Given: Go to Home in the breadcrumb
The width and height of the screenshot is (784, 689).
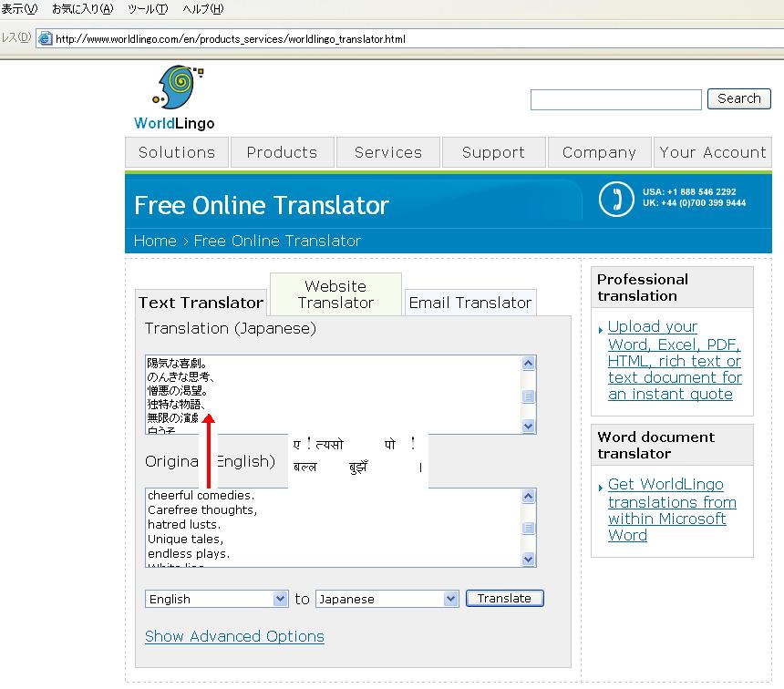Looking at the screenshot, I should [x=155, y=241].
